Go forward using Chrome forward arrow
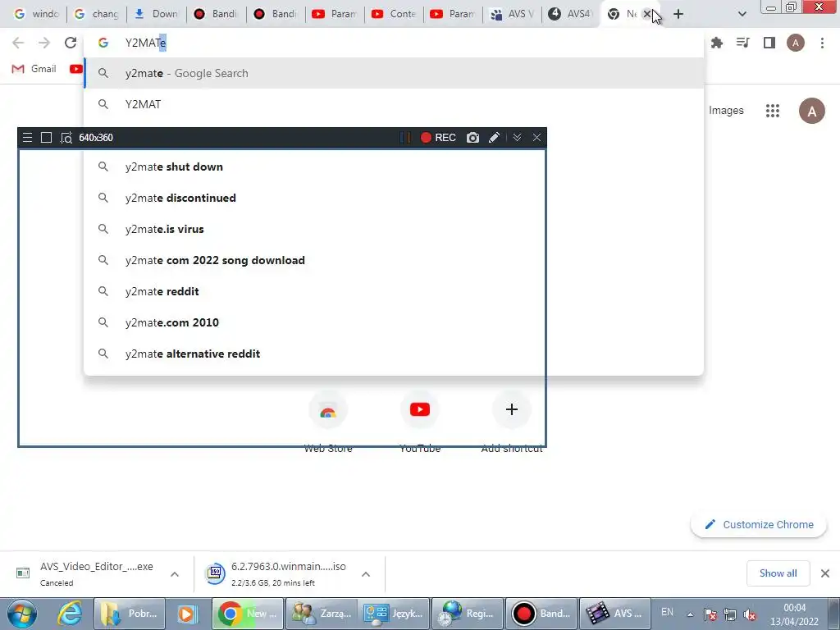 [44, 43]
